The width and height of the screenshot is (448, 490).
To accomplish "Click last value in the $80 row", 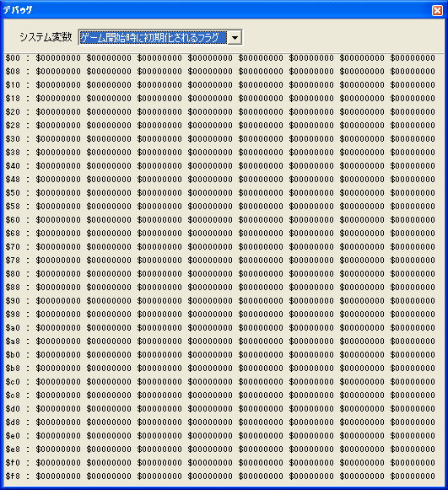I will (413, 274).
